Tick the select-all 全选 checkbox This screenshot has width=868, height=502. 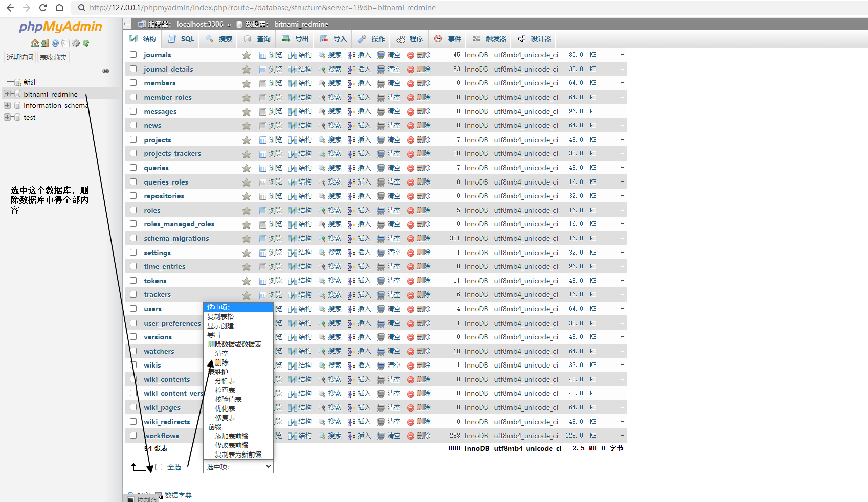click(x=159, y=467)
